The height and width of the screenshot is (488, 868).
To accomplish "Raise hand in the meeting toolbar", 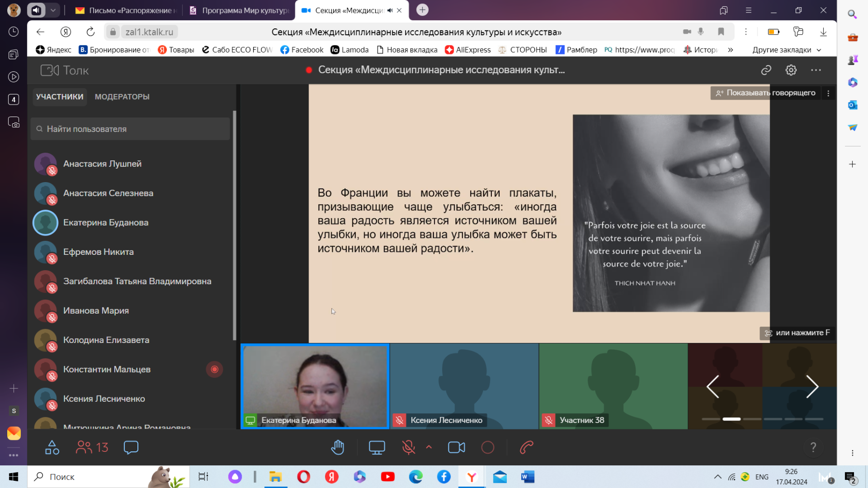I will 338,448.
